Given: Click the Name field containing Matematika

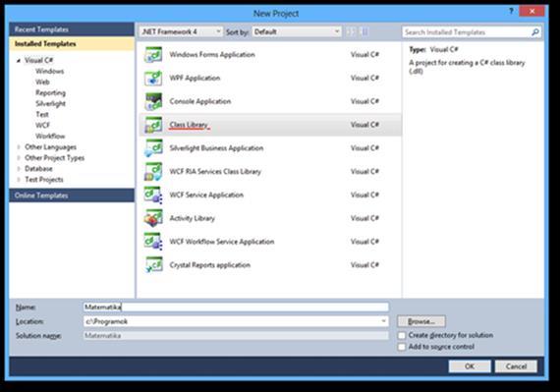Looking at the screenshot, I should (x=236, y=308).
